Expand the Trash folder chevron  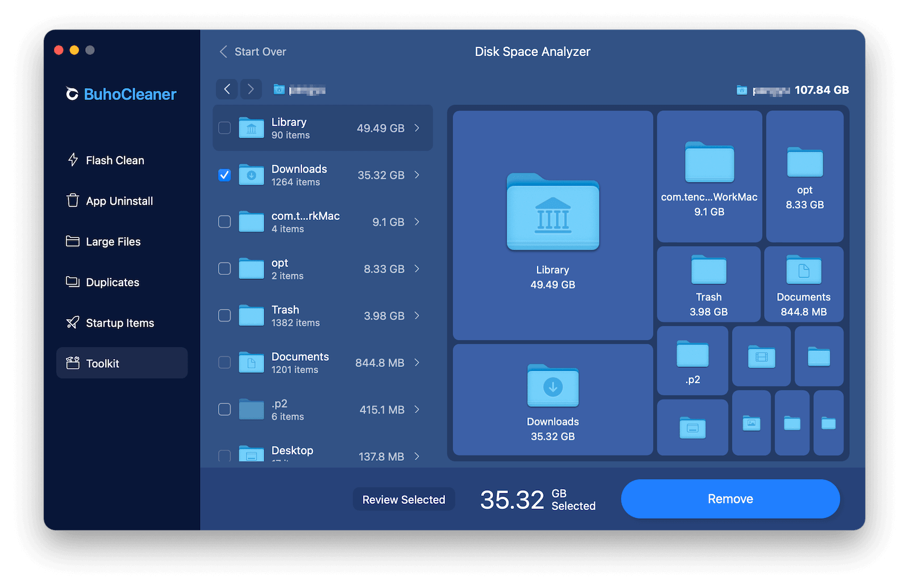pyautogui.click(x=417, y=315)
